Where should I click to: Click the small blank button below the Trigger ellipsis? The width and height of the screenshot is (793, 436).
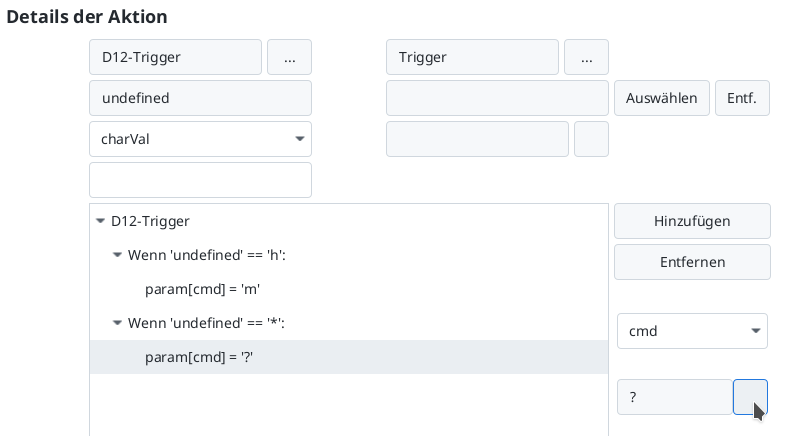tap(591, 139)
